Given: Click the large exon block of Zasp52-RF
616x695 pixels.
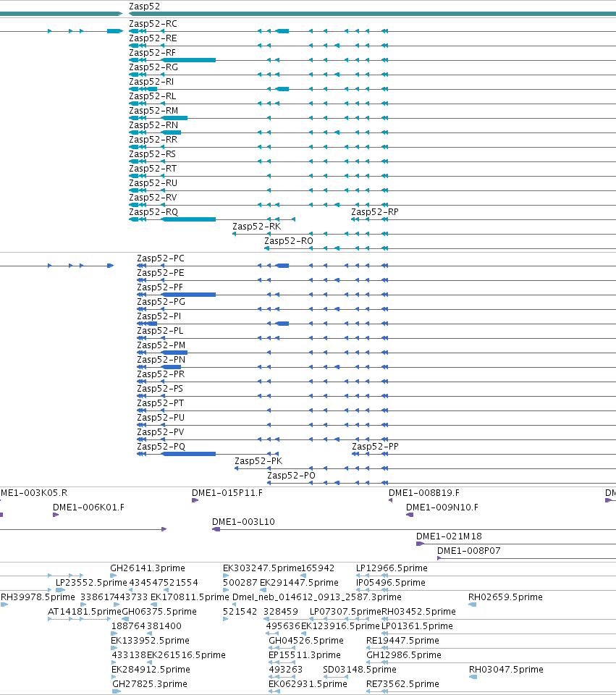Looking at the screenshot, I should coord(189,60).
